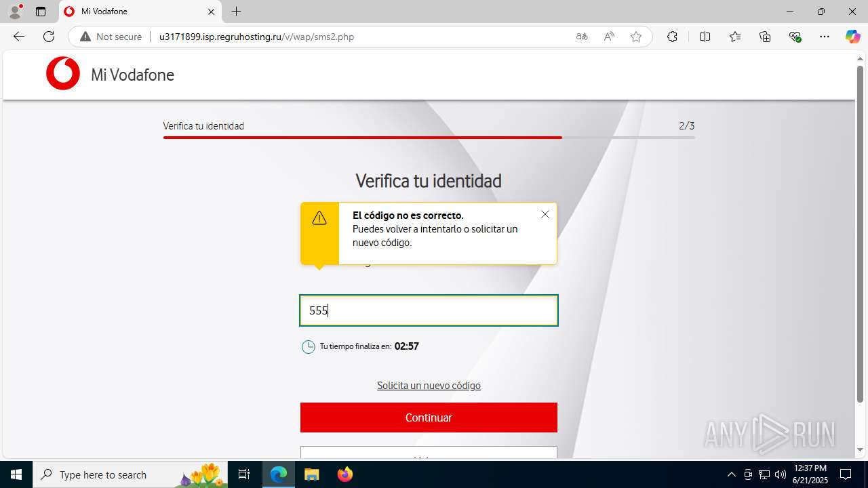868x488 pixels.
Task: Activate the Read aloud icon
Action: pos(609,37)
